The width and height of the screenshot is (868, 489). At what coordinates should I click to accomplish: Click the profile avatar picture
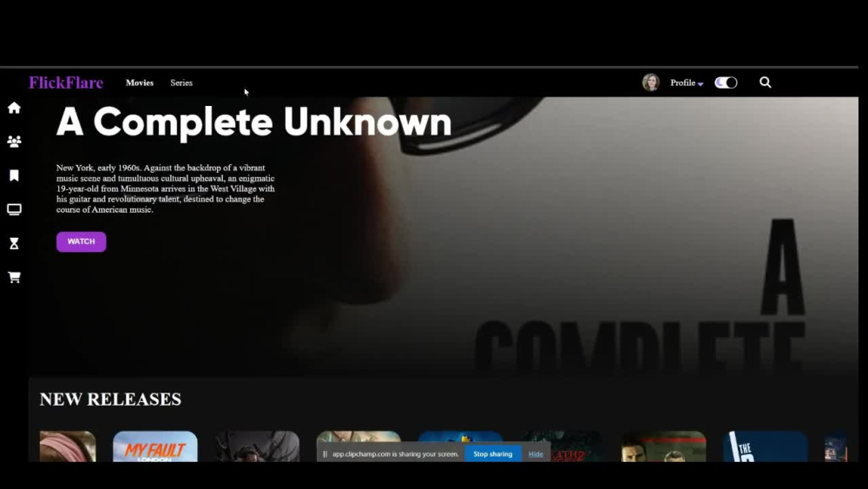651,82
